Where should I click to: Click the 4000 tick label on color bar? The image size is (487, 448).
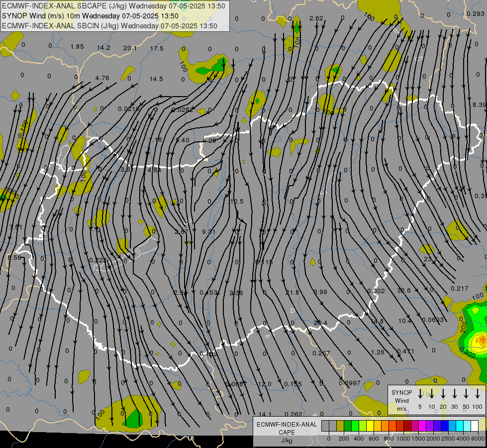click(463, 439)
